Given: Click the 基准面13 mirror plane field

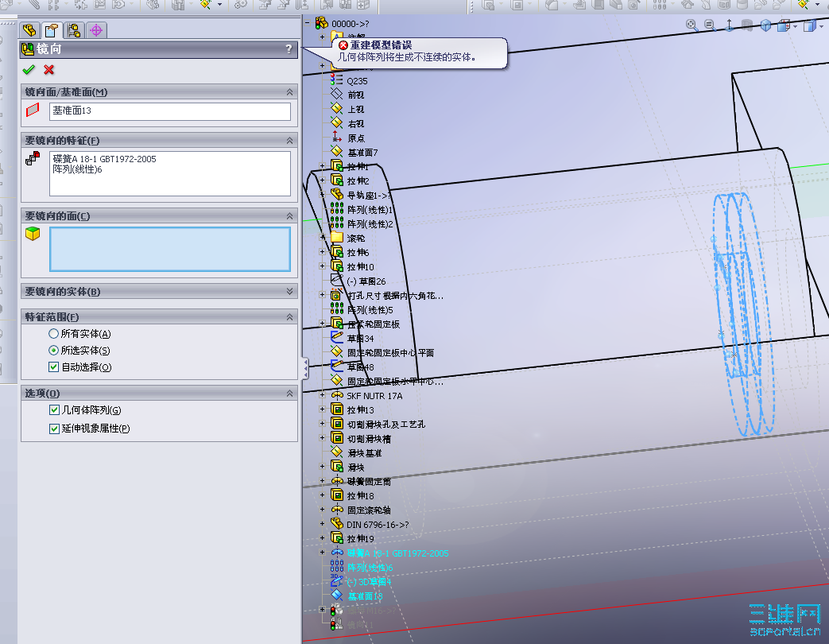Looking at the screenshot, I should tap(170, 111).
